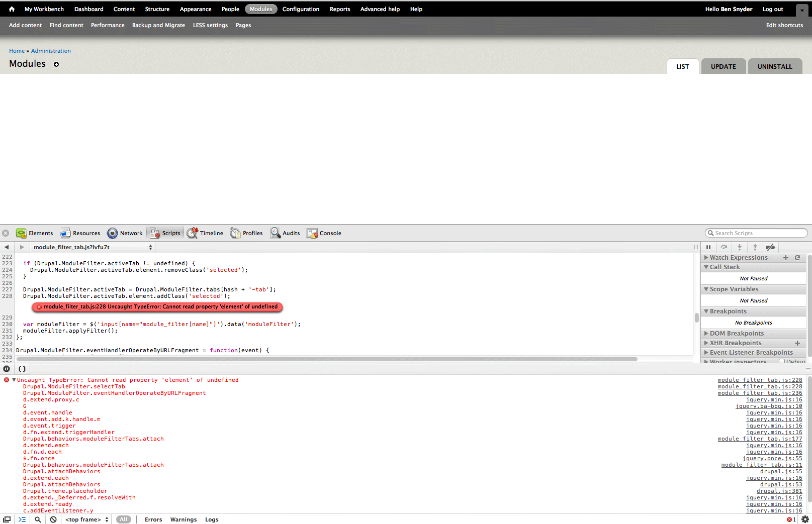This screenshot has width=812, height=524.
Task: Undock the inspector into separate window
Action: click(7, 519)
